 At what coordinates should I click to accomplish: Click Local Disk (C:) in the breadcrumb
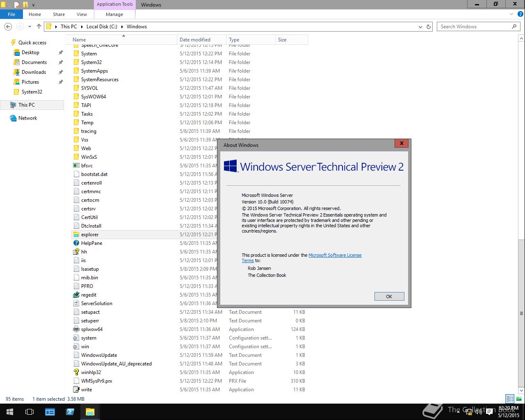(102, 27)
